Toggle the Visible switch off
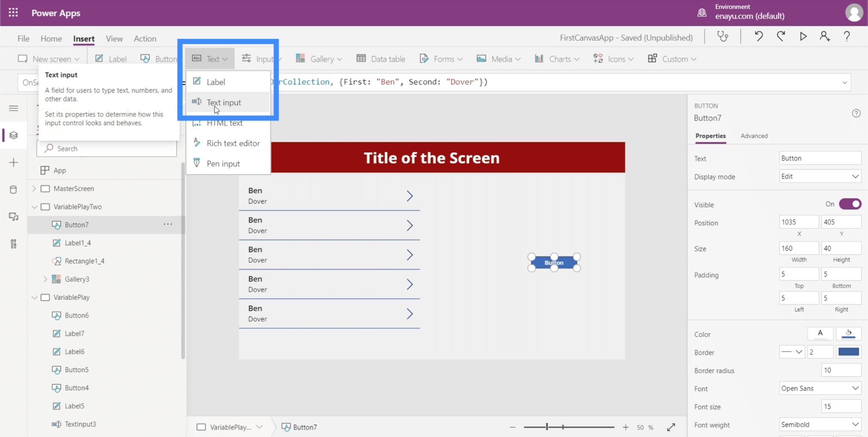The height and width of the screenshot is (437, 868). [x=850, y=204]
